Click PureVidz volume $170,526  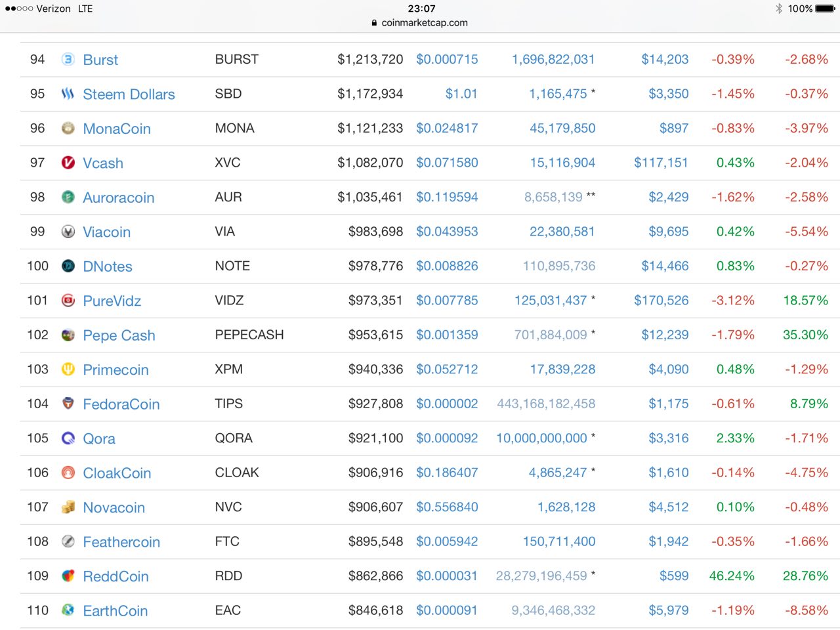(661, 301)
